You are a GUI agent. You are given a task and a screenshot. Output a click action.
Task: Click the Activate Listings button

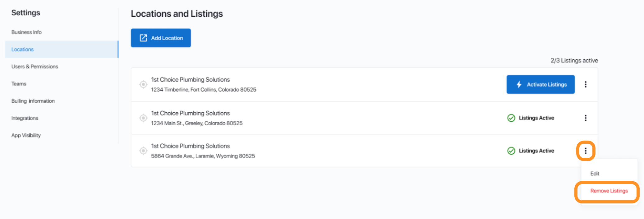pyautogui.click(x=540, y=84)
